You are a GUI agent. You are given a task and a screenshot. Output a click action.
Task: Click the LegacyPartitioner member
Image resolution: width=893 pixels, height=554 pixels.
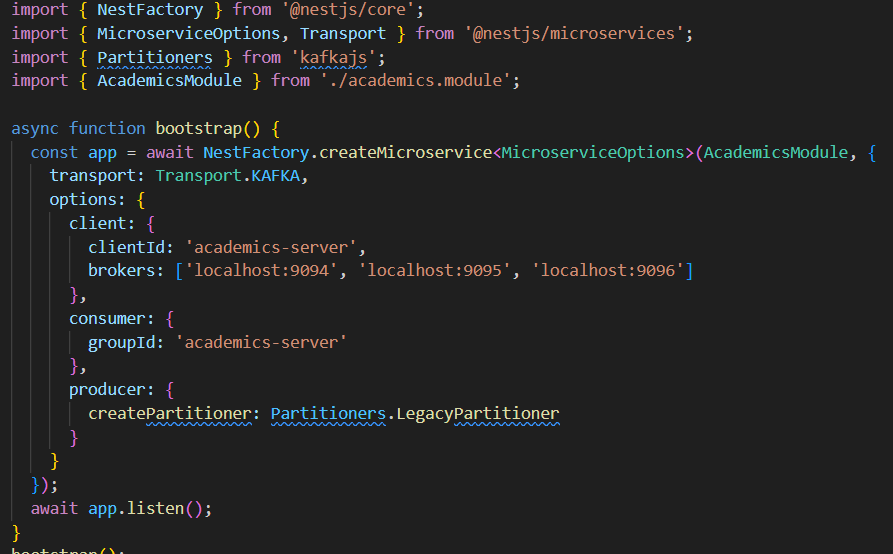click(x=478, y=414)
